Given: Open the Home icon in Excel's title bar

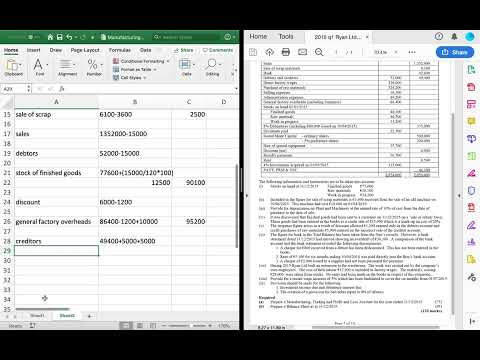Looking at the screenshot, I should click(x=50, y=37).
